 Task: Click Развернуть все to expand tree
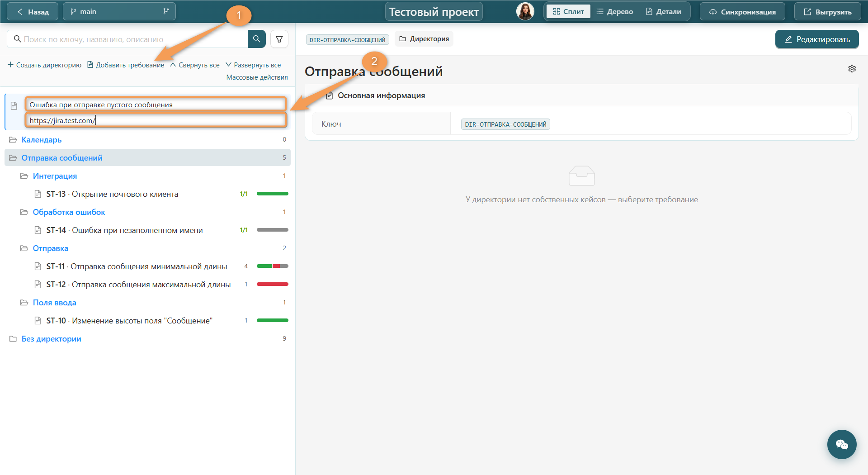pyautogui.click(x=253, y=65)
